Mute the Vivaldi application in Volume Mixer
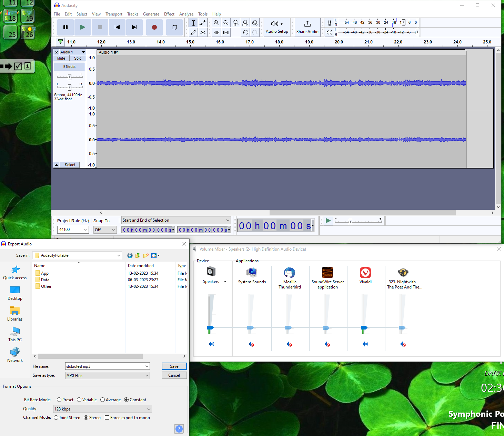 pyautogui.click(x=365, y=344)
